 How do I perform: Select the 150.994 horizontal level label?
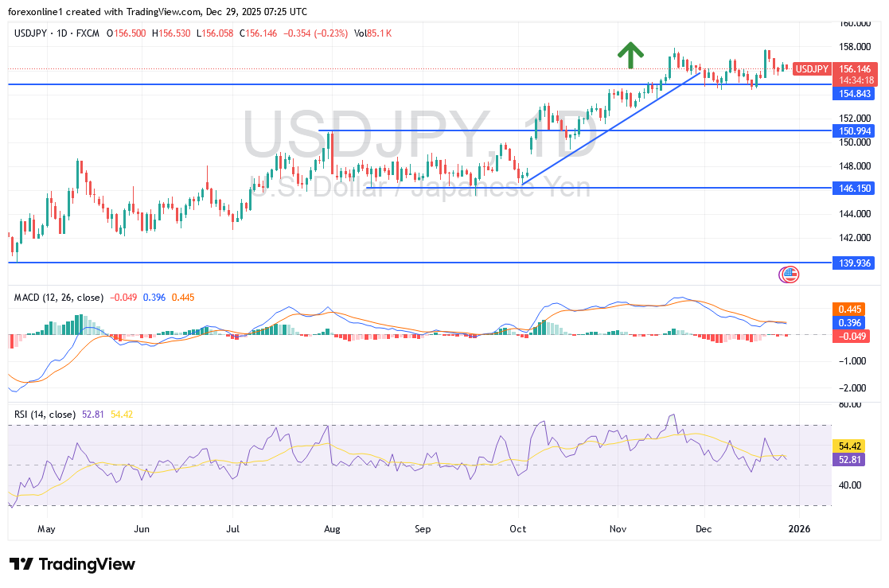[853, 130]
